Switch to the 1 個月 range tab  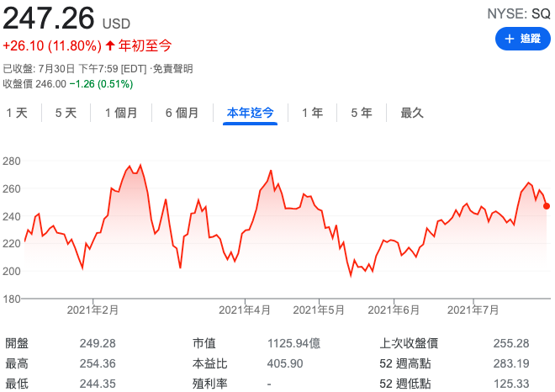[x=121, y=113]
